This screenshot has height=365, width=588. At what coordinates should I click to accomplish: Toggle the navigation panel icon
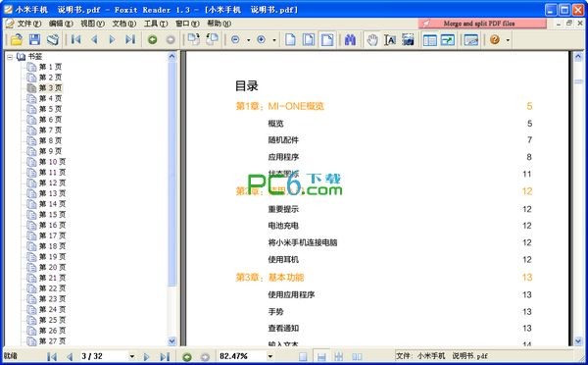(x=430, y=39)
